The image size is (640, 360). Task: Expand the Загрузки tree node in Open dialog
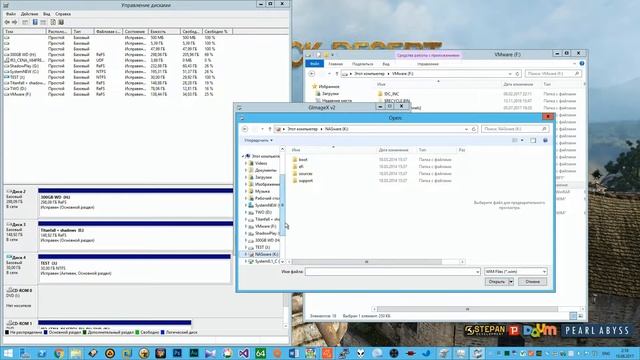[246, 177]
